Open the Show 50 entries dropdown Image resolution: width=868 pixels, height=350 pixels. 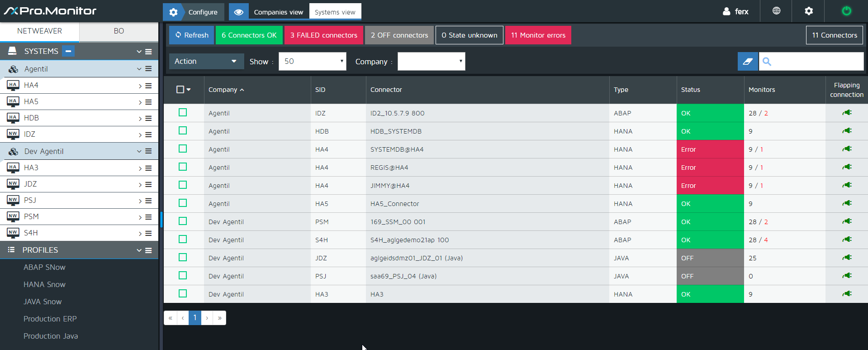coord(312,62)
